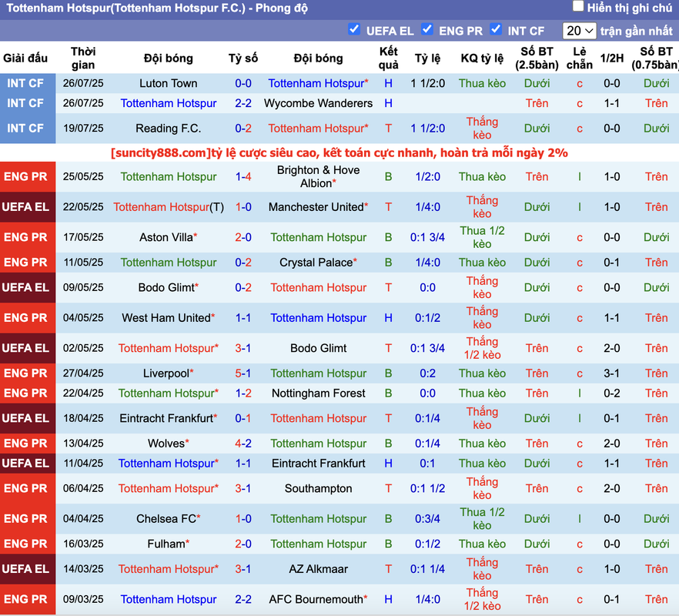
Task: Click the 'KQ tỷ lệ' column header
Action: (482, 58)
